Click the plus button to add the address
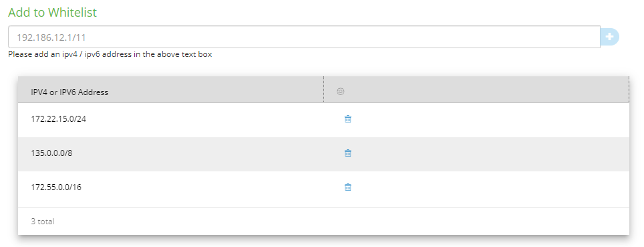Image resolution: width=644 pixels, height=247 pixels. coord(609,37)
